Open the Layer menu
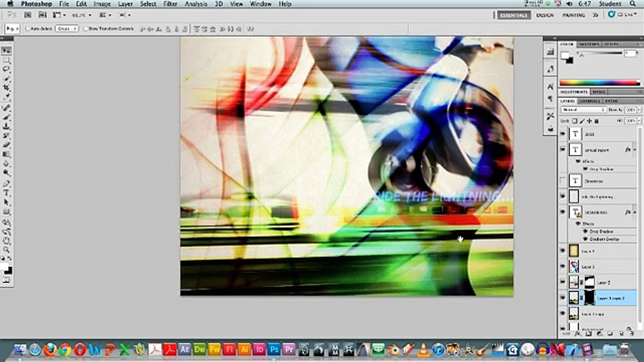Image resolution: width=644 pixels, height=362 pixels. pyautogui.click(x=125, y=4)
